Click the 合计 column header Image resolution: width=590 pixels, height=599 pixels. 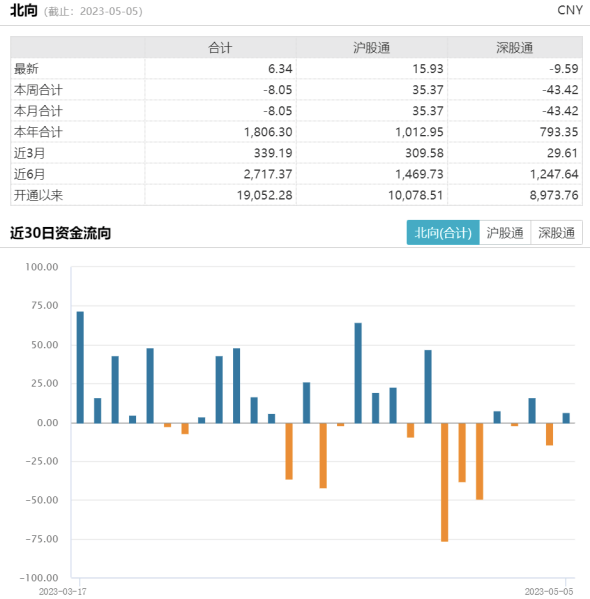tap(220, 48)
